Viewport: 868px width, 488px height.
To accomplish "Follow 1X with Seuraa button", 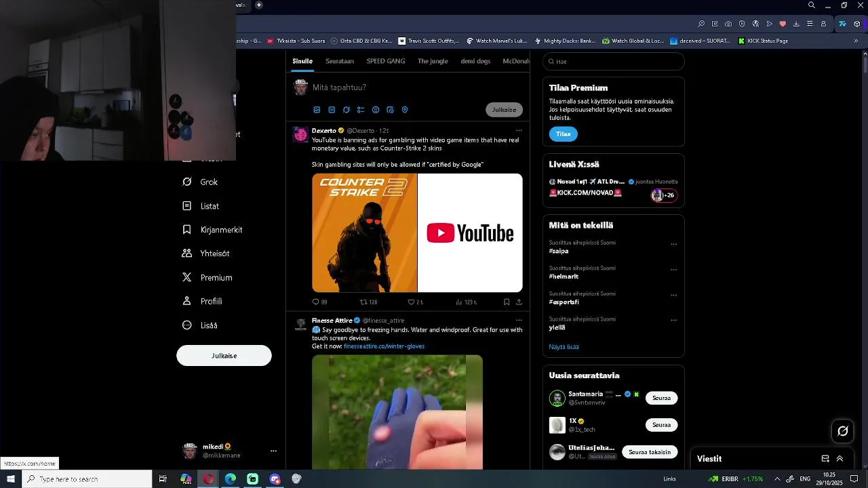I will [661, 425].
